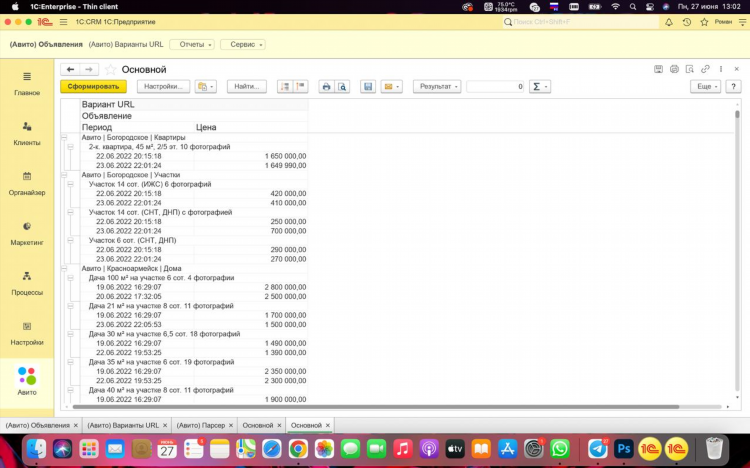Open the hamburger main menu icon
750x468 pixels.
63,22
